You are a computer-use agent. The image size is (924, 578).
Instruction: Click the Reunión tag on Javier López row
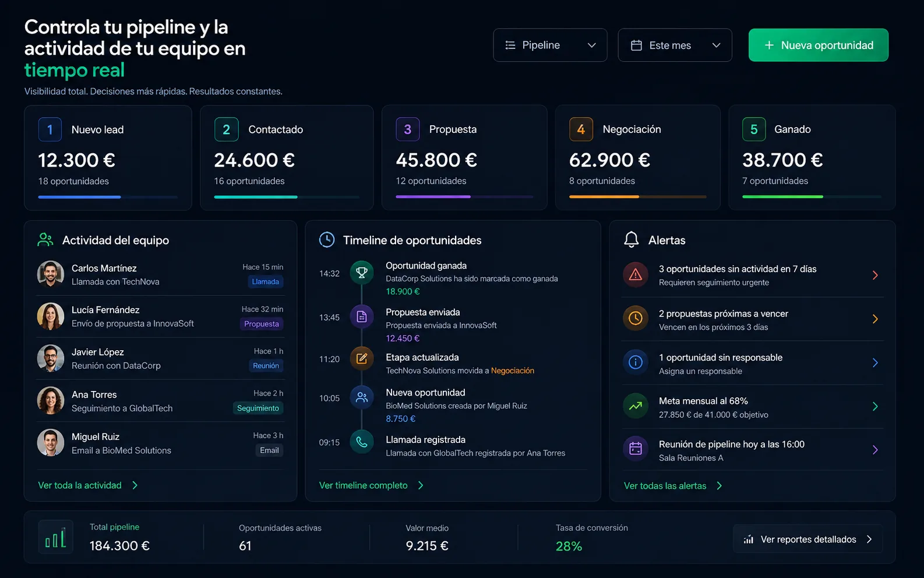266,365
